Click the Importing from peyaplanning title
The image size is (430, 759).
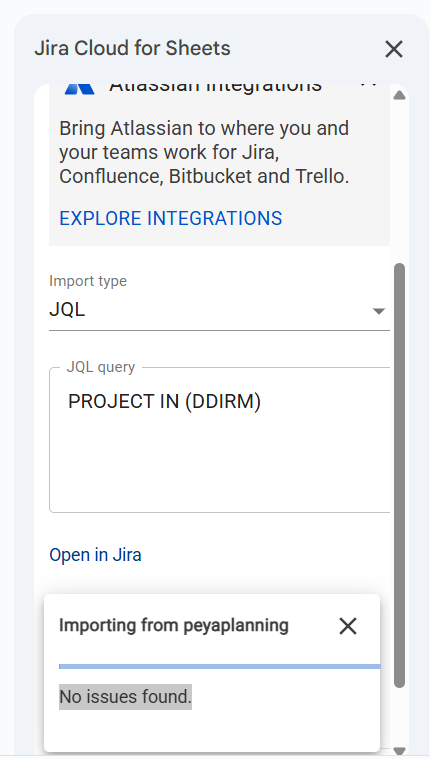(174, 625)
